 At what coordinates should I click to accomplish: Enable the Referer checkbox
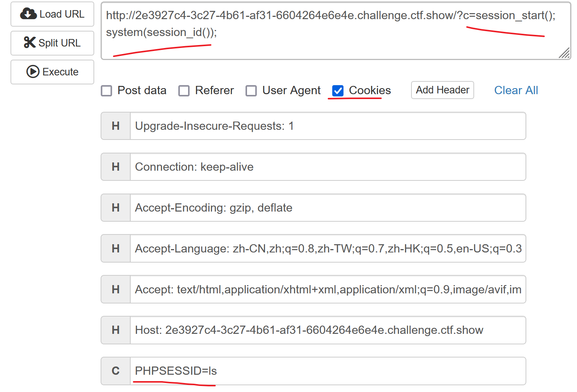tap(184, 91)
